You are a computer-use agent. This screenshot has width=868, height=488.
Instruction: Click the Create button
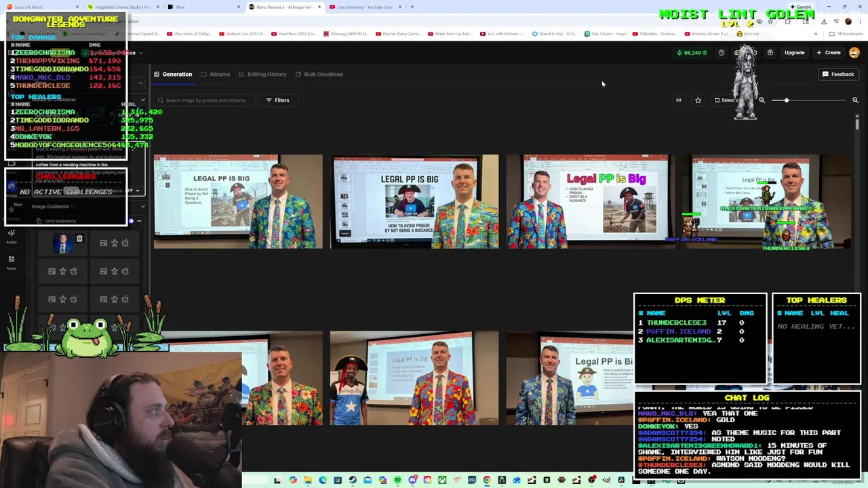829,52
